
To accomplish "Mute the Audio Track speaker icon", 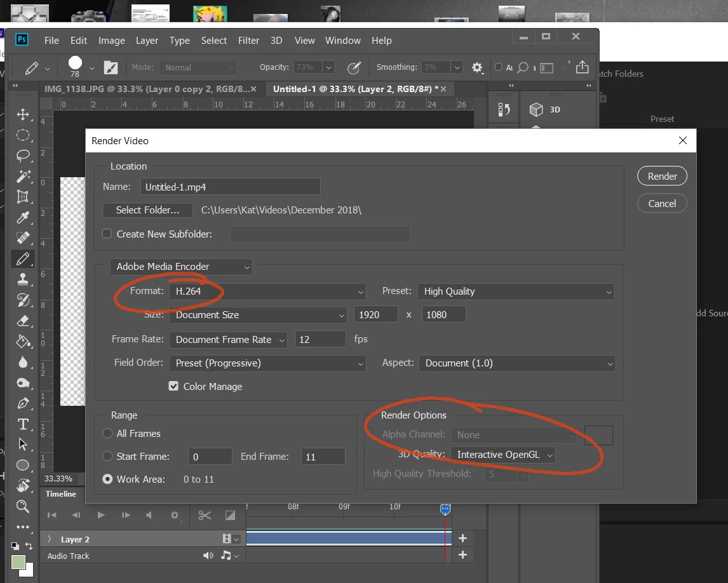I will (x=208, y=556).
